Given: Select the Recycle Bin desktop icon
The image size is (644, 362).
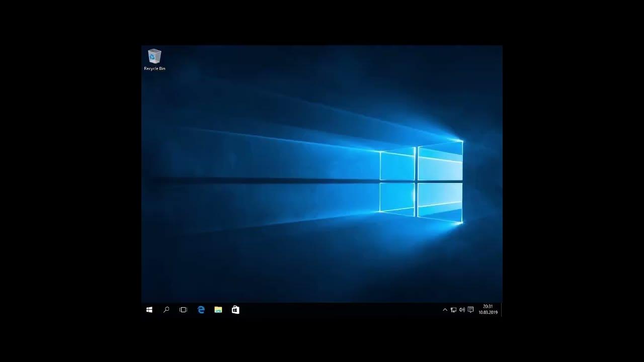Looking at the screenshot, I should point(154,60).
